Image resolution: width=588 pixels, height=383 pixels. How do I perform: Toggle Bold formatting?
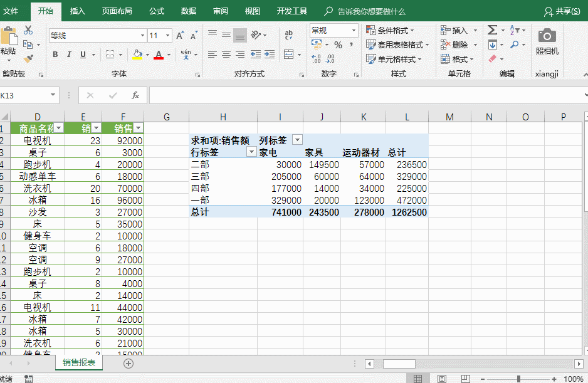click(x=55, y=55)
